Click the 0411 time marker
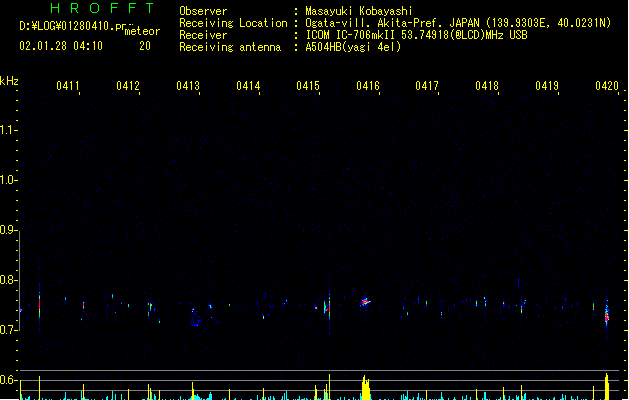This screenshot has width=629, height=400. coord(68,86)
